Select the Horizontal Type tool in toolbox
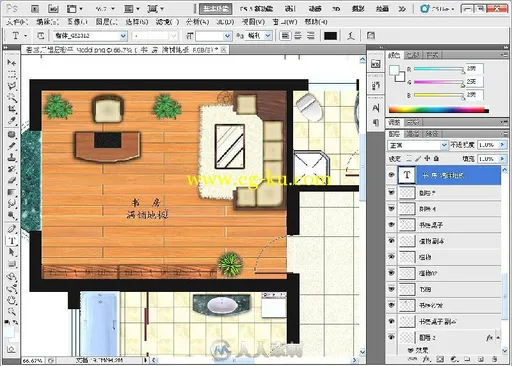The height and width of the screenshot is (366, 512). pyautogui.click(x=12, y=241)
